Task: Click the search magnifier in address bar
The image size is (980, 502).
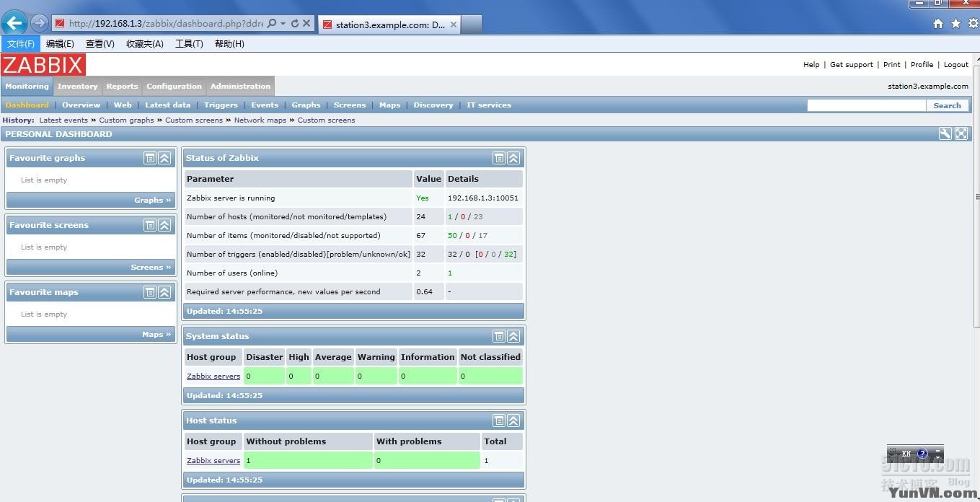Action: tap(272, 23)
